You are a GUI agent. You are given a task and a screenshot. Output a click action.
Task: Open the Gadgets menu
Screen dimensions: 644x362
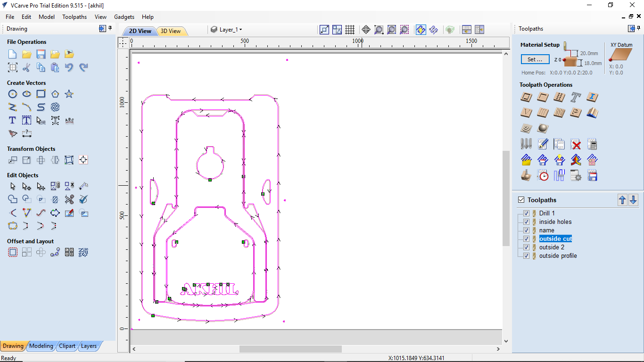click(x=124, y=16)
